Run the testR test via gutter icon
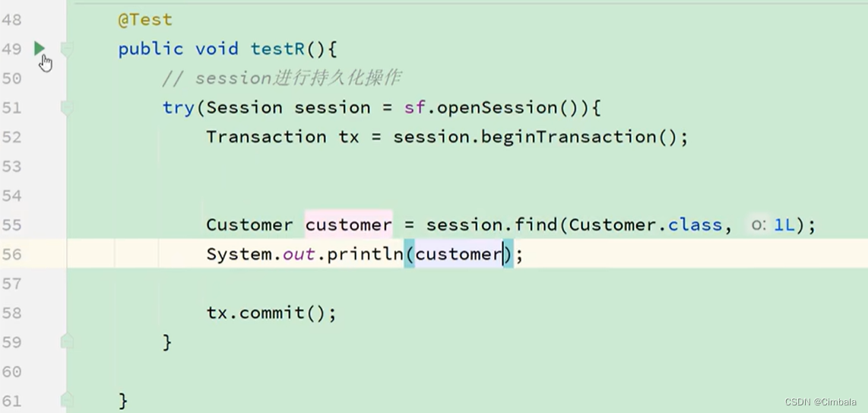This screenshot has width=868, height=413. pos(40,49)
